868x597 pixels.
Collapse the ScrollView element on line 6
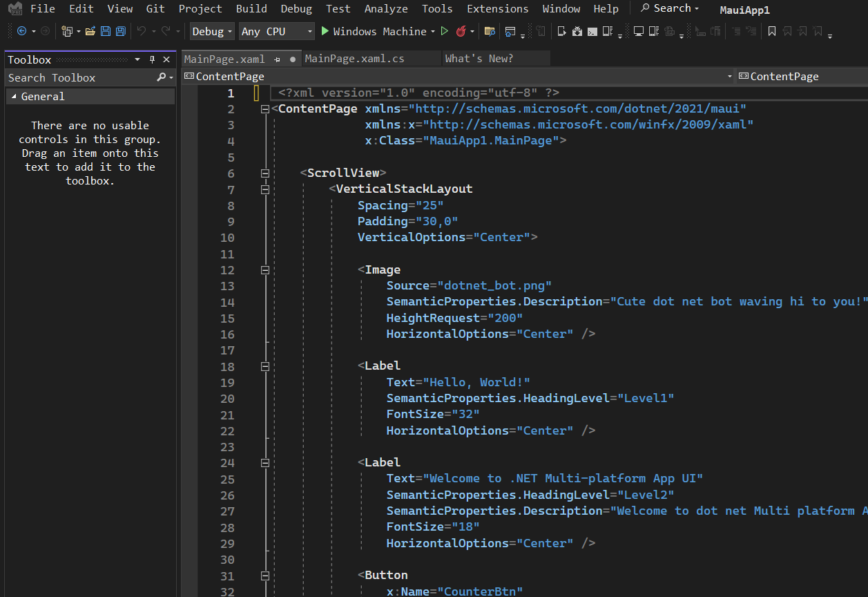tap(264, 173)
